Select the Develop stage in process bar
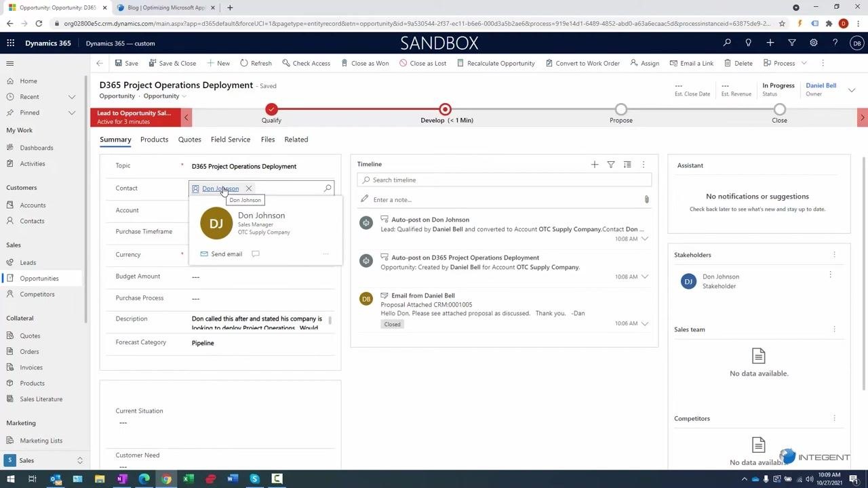The height and width of the screenshot is (488, 868). coord(445,109)
